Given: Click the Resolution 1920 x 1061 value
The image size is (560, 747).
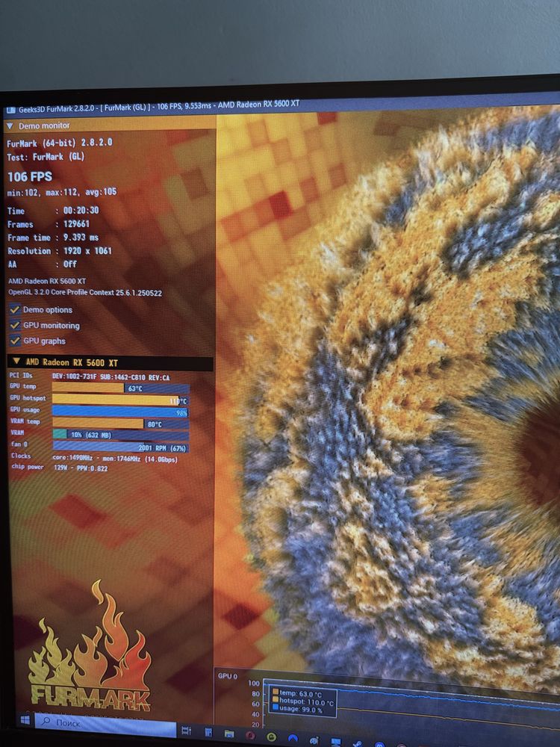Looking at the screenshot, I should click(87, 250).
